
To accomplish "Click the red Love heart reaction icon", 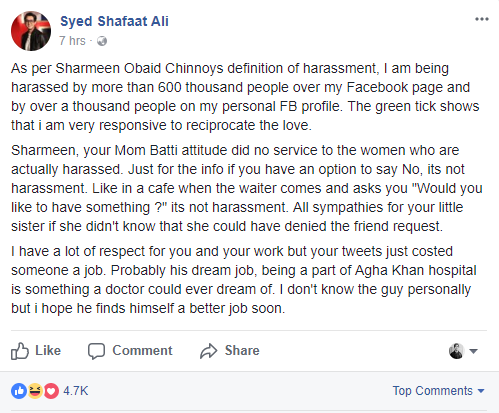I will click(51, 391).
